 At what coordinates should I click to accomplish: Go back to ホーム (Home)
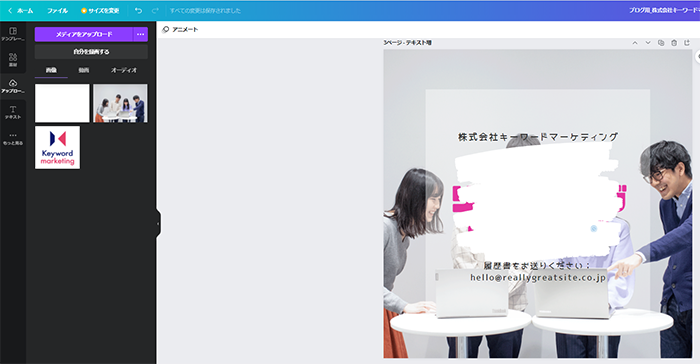pyautogui.click(x=21, y=10)
